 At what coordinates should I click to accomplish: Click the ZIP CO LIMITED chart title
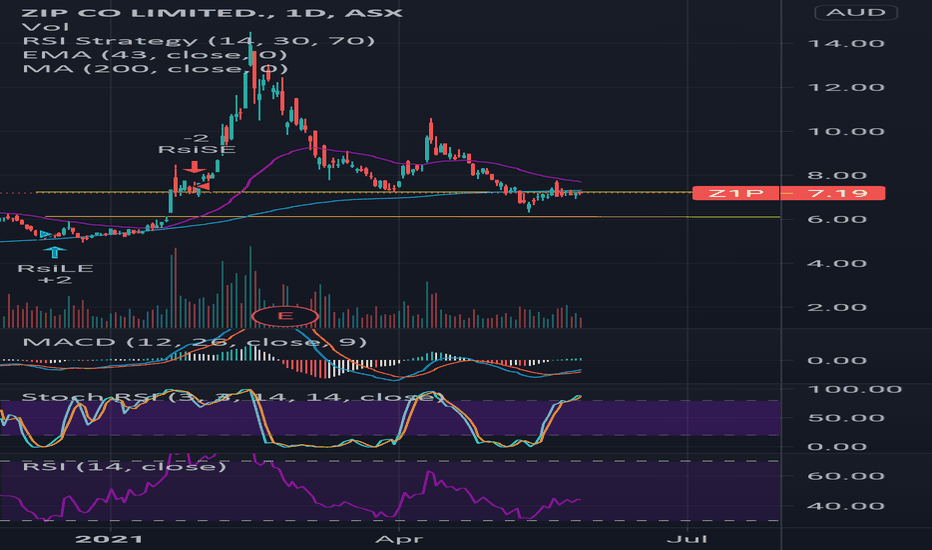coord(212,12)
